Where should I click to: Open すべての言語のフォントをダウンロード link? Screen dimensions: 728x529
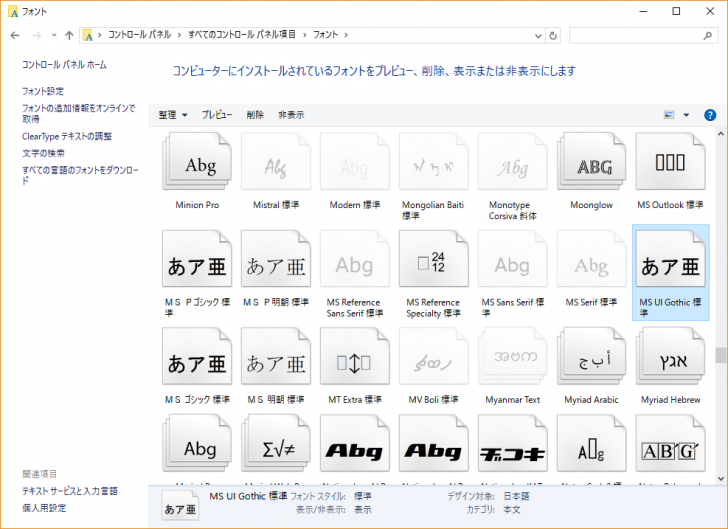point(80,175)
